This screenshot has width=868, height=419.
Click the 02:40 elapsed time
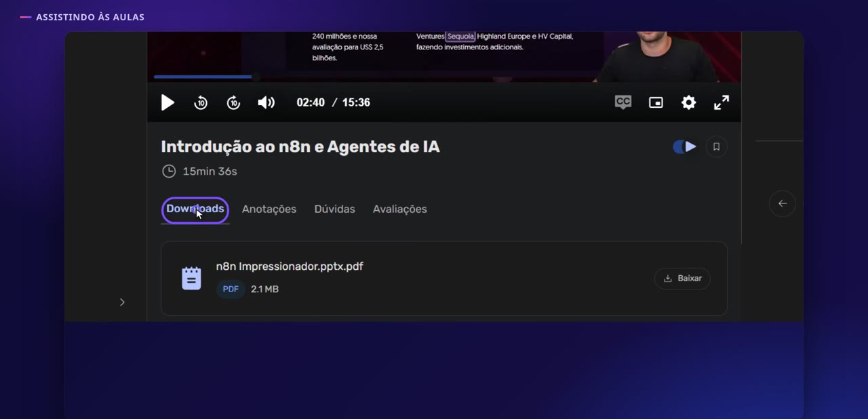click(311, 102)
